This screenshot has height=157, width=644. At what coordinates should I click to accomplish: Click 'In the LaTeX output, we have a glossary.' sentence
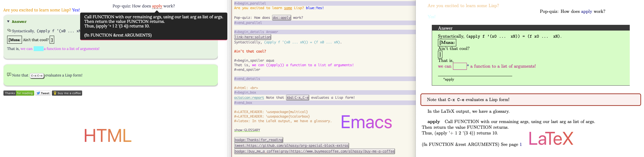[468, 111]
